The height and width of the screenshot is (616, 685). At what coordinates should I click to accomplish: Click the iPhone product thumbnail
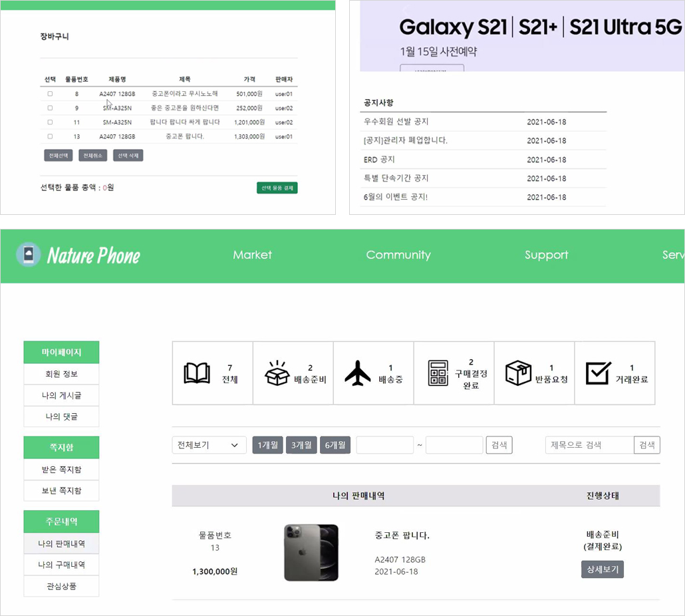click(x=311, y=553)
